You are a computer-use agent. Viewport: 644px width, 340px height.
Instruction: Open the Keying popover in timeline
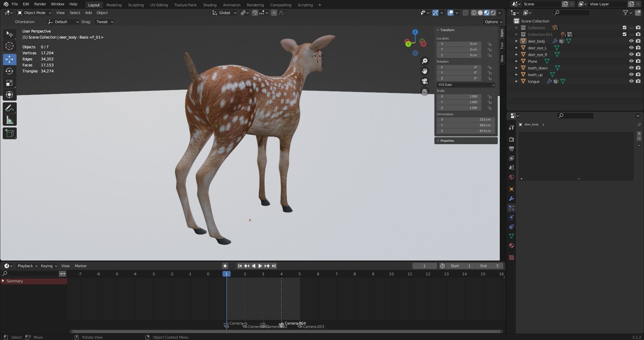(49, 266)
